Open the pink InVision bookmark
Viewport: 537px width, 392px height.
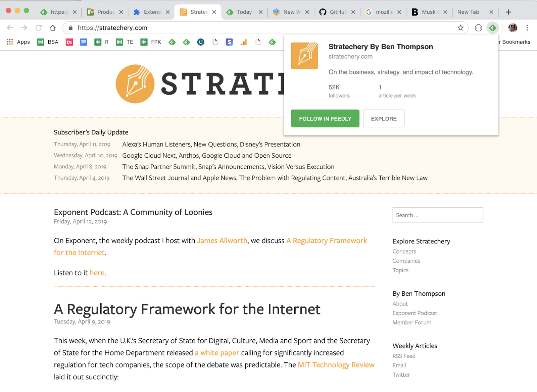coord(69,42)
